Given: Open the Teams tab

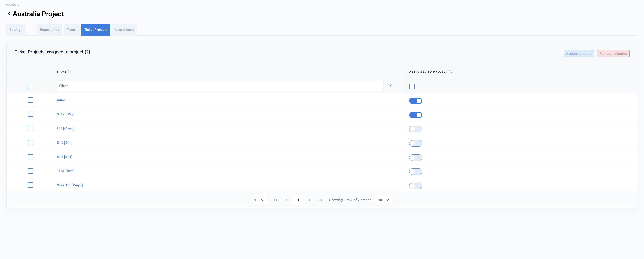Looking at the screenshot, I should pos(71,30).
